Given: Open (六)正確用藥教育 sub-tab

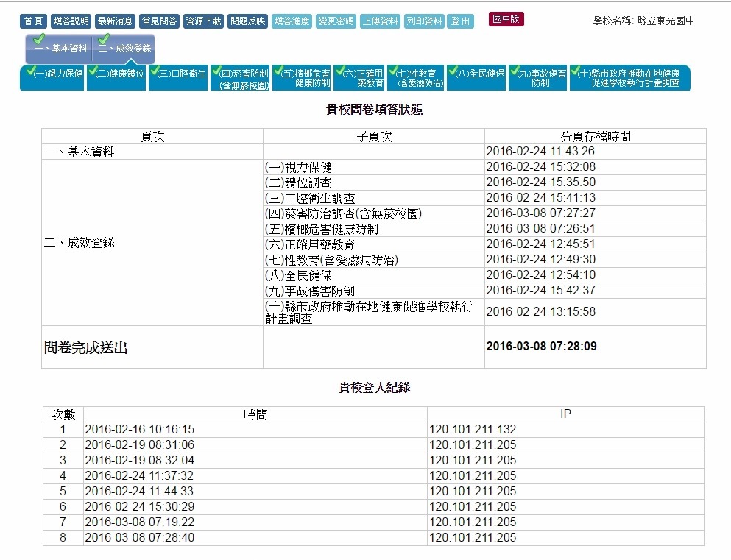Looking at the screenshot, I should pyautogui.click(x=359, y=77).
